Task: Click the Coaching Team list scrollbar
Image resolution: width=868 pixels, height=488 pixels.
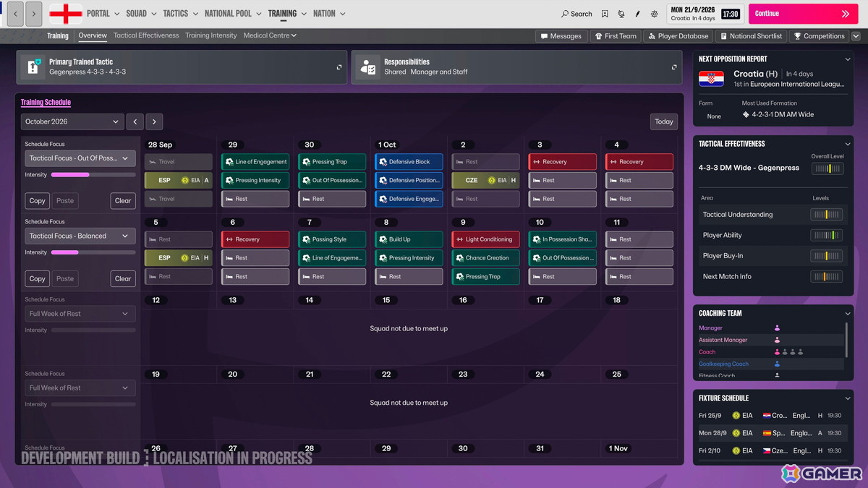Action: [846, 340]
